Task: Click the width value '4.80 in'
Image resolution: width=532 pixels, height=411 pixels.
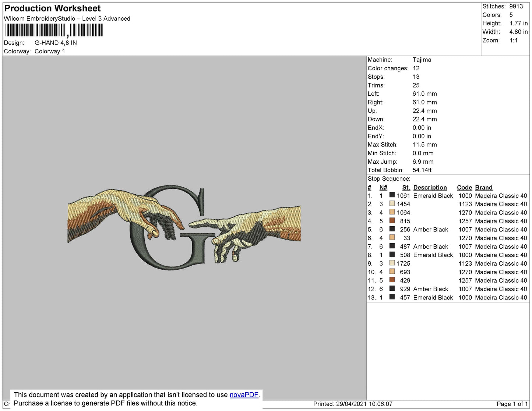Action: coord(519,32)
